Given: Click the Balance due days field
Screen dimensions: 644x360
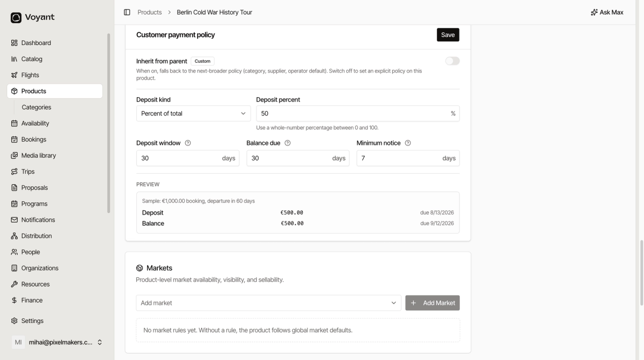Looking at the screenshot, I should (298, 158).
